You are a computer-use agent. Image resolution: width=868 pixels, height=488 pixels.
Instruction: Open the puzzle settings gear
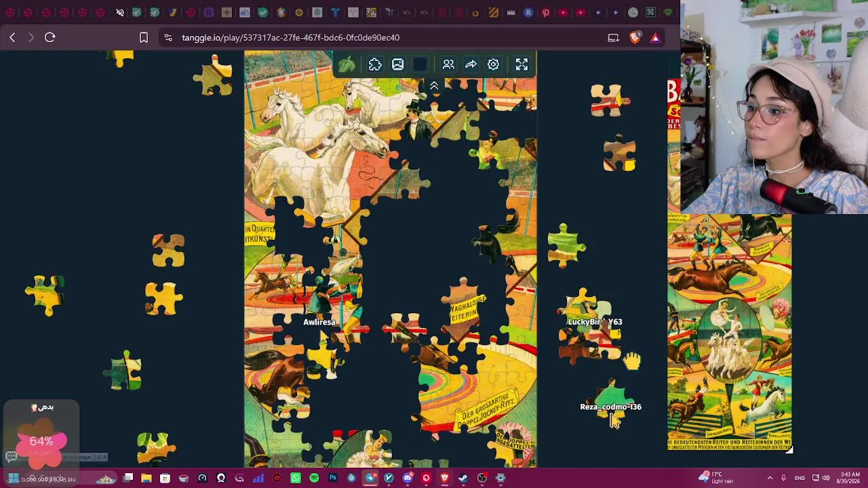click(493, 64)
